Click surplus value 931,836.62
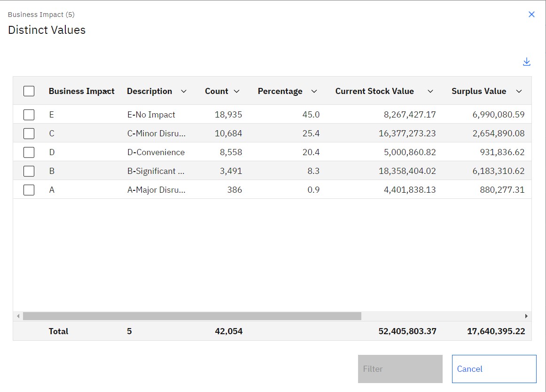The width and height of the screenshot is (546, 392). point(502,152)
